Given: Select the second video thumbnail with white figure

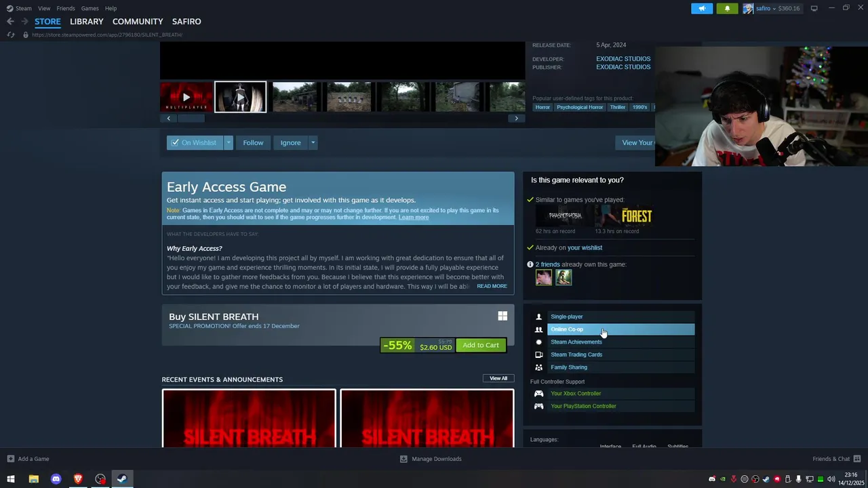Looking at the screenshot, I should pos(241,97).
